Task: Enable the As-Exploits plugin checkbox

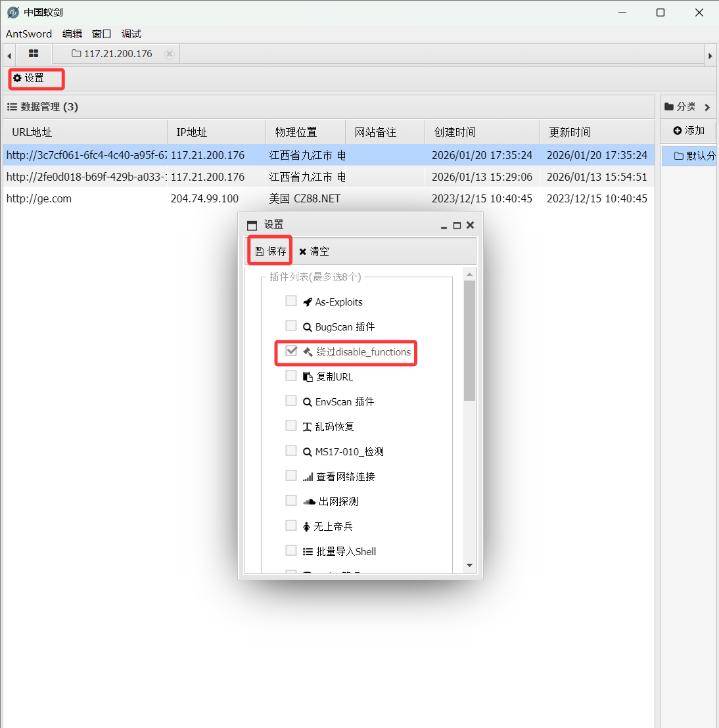Action: coord(291,301)
